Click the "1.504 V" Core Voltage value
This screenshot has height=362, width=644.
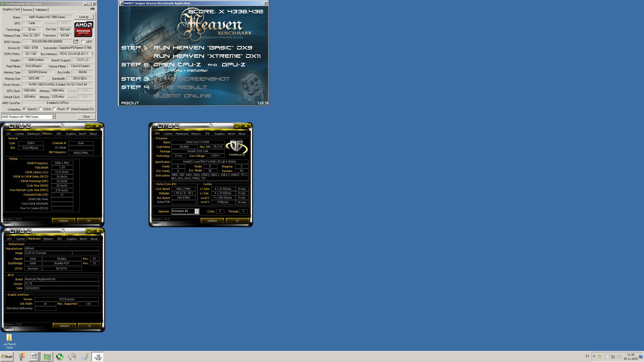tap(215, 156)
